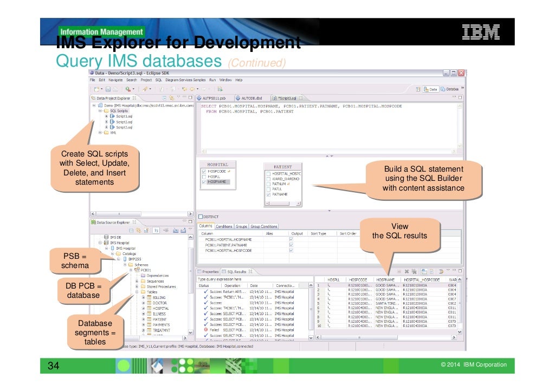The image size is (555, 392).
Task: Collapse the SQL Scripts folder node
Action: pos(100,110)
